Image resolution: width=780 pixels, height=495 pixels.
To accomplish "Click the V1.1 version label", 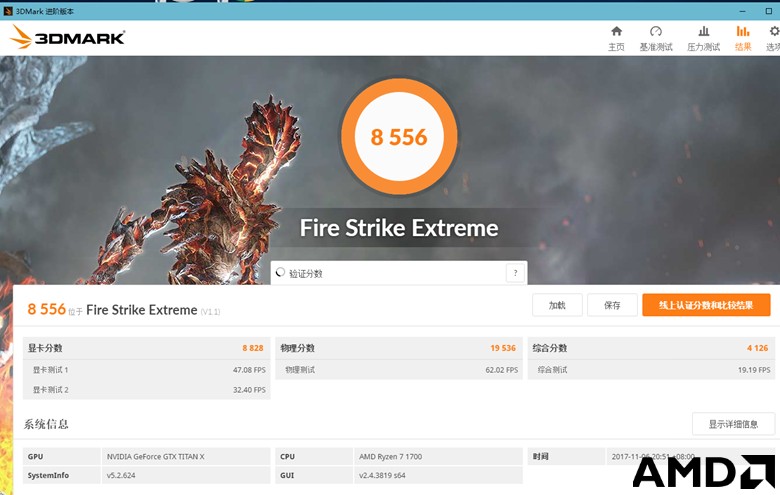I will [210, 312].
